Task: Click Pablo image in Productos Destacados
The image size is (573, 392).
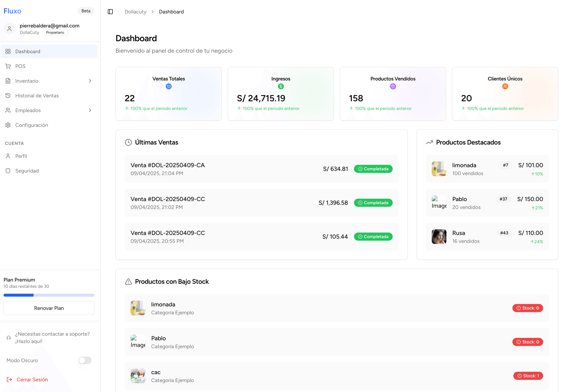Action: [439, 203]
